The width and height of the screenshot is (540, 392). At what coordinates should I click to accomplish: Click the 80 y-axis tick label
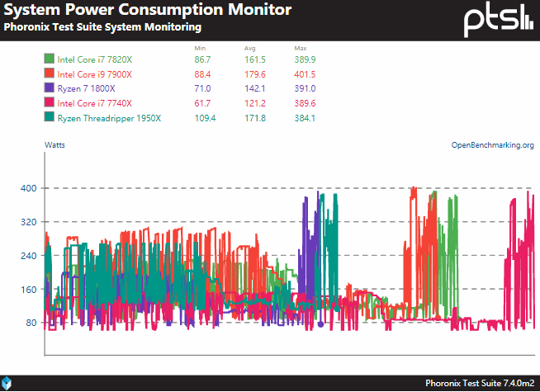(x=31, y=323)
